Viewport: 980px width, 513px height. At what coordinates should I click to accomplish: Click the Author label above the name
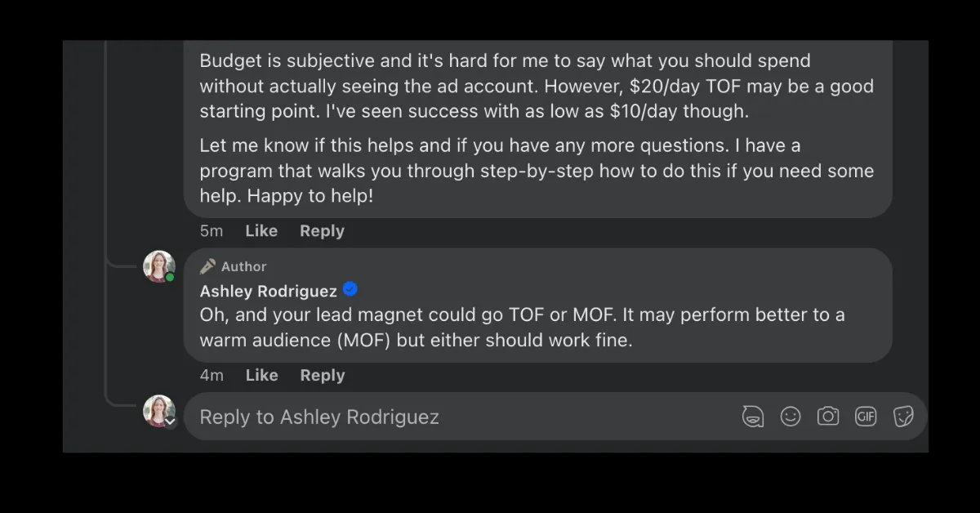point(243,266)
